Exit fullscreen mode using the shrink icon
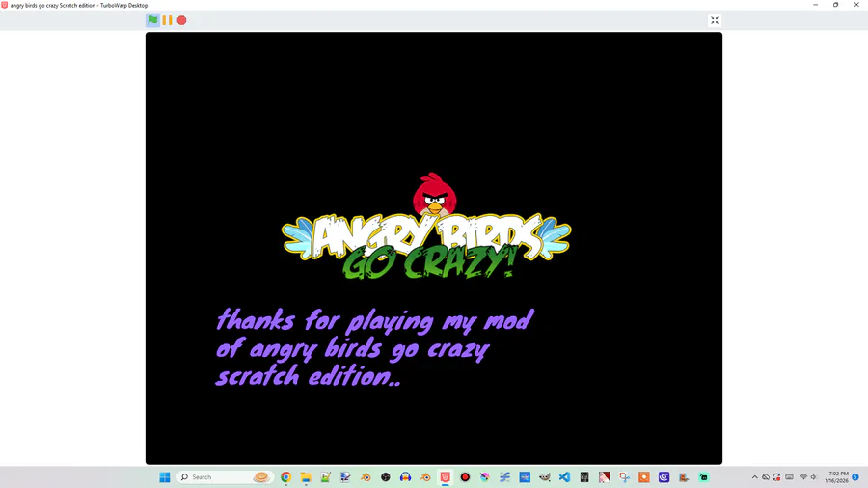 [715, 20]
